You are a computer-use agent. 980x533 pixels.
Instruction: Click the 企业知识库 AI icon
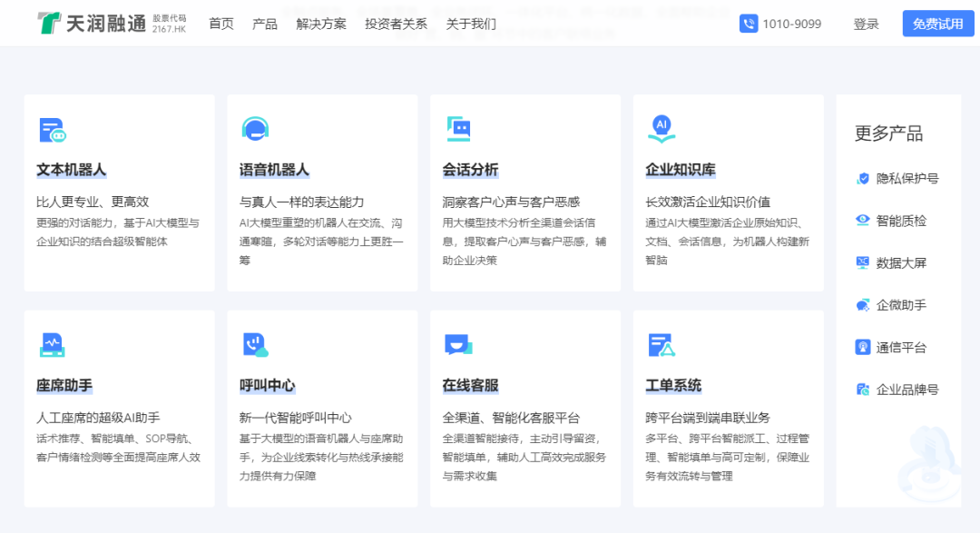pyautogui.click(x=661, y=128)
